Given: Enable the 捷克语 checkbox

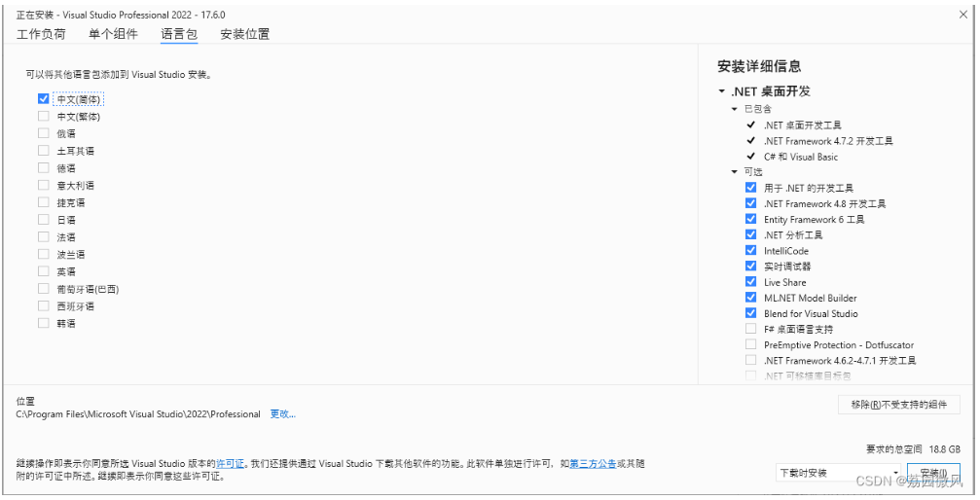Looking at the screenshot, I should [x=43, y=202].
